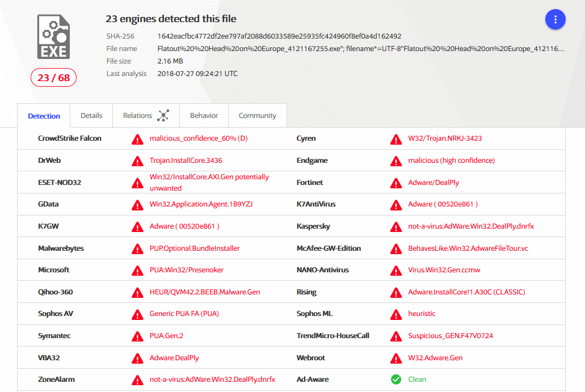Screen dimensions: 585x392
Task: Click the W32.Adware.Gen result for Webroot
Action: [x=435, y=358]
